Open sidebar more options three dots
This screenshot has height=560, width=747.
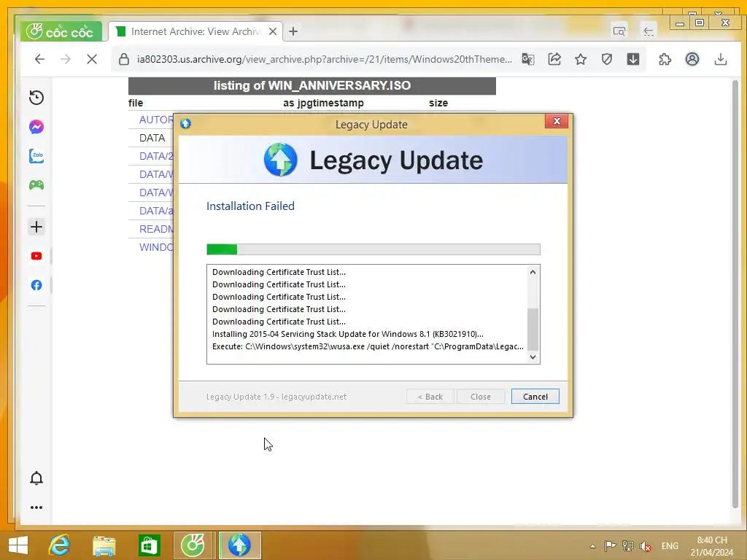pos(36,507)
